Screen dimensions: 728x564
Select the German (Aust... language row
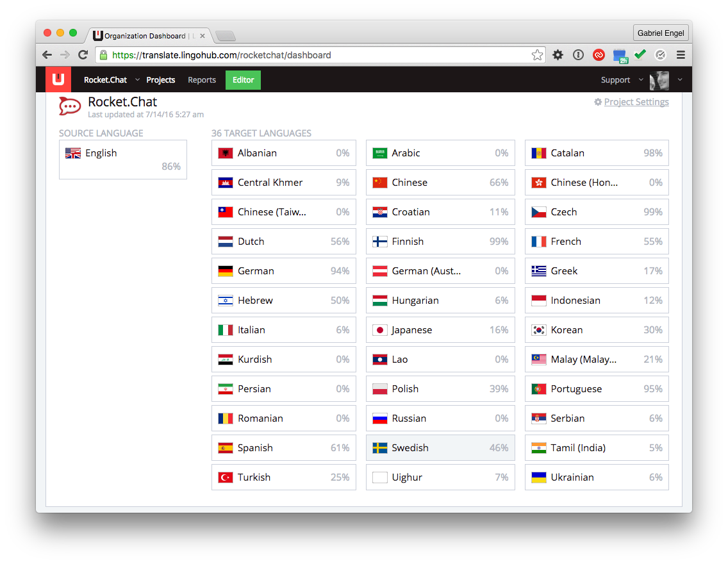pyautogui.click(x=440, y=270)
